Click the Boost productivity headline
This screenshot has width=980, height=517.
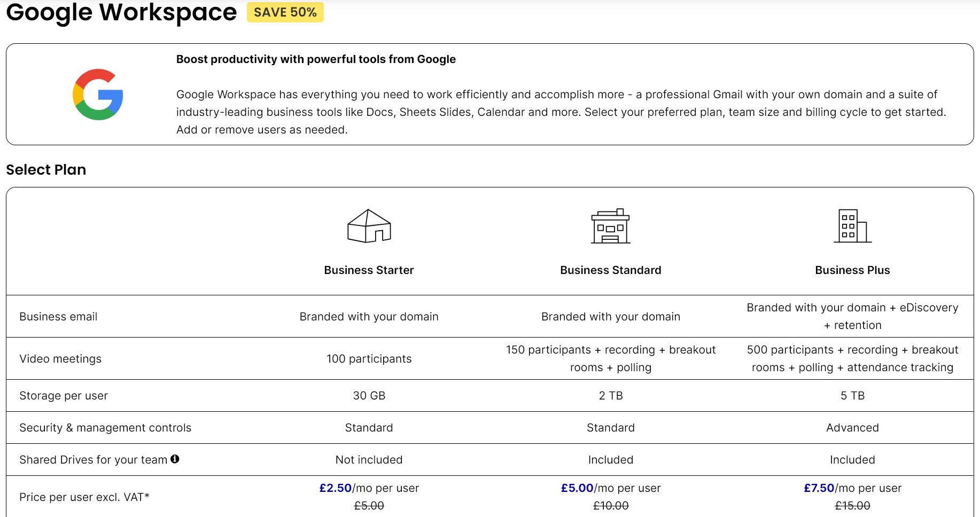click(316, 59)
